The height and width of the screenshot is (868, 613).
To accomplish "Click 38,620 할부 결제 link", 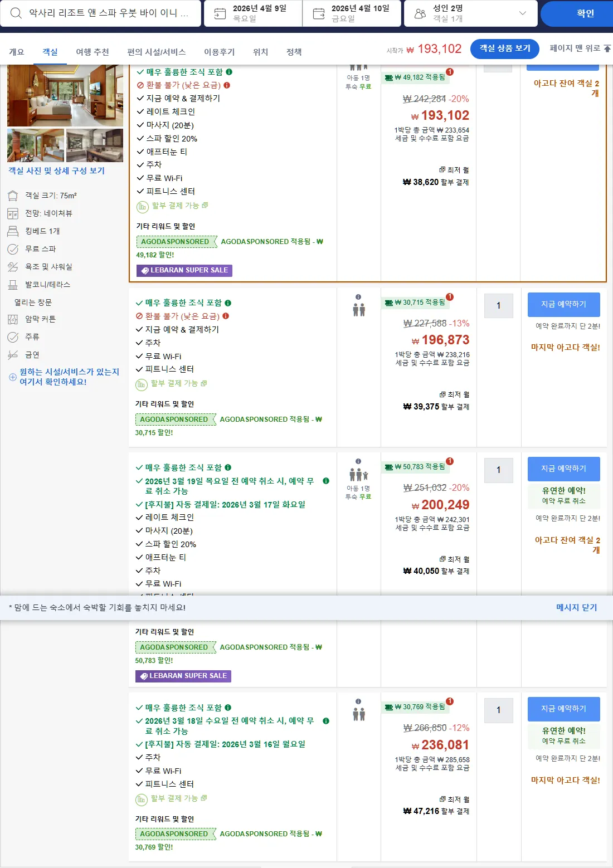I will click(436, 182).
